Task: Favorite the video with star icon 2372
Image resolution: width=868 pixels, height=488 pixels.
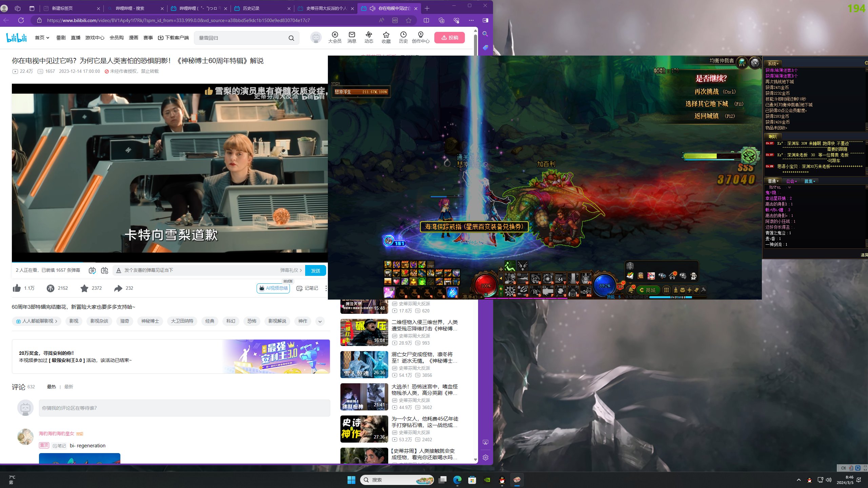Action: (84, 288)
